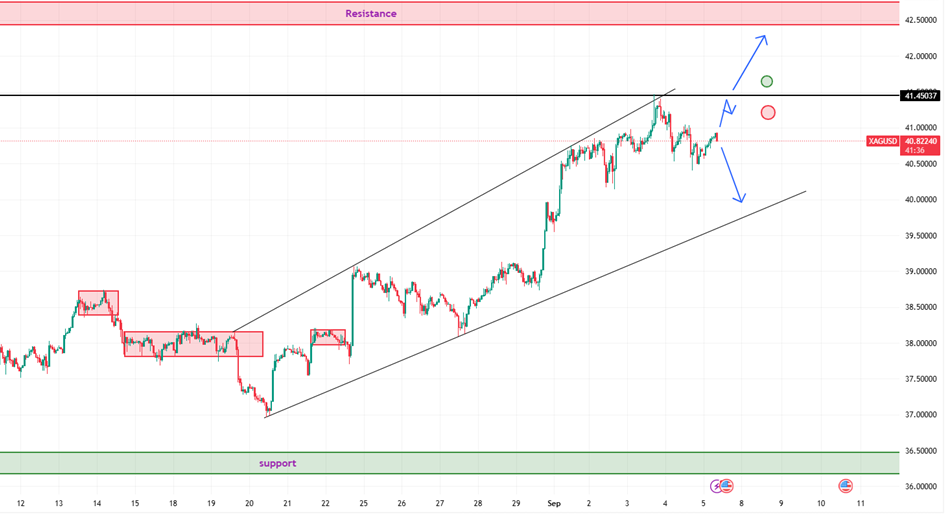The height and width of the screenshot is (520, 950).
Task: Click the 42.00000 price scale label
Action: [x=921, y=56]
